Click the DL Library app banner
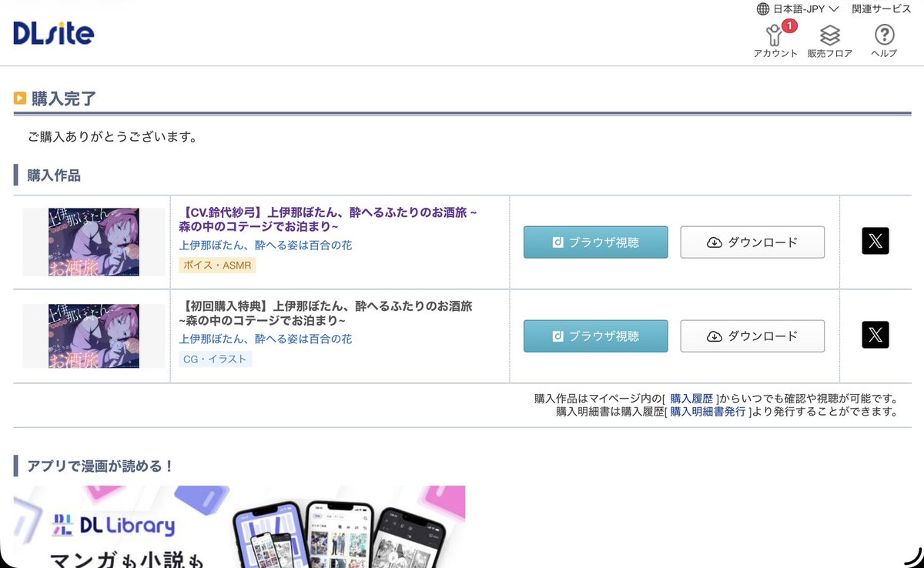924x568 pixels. pos(239,526)
